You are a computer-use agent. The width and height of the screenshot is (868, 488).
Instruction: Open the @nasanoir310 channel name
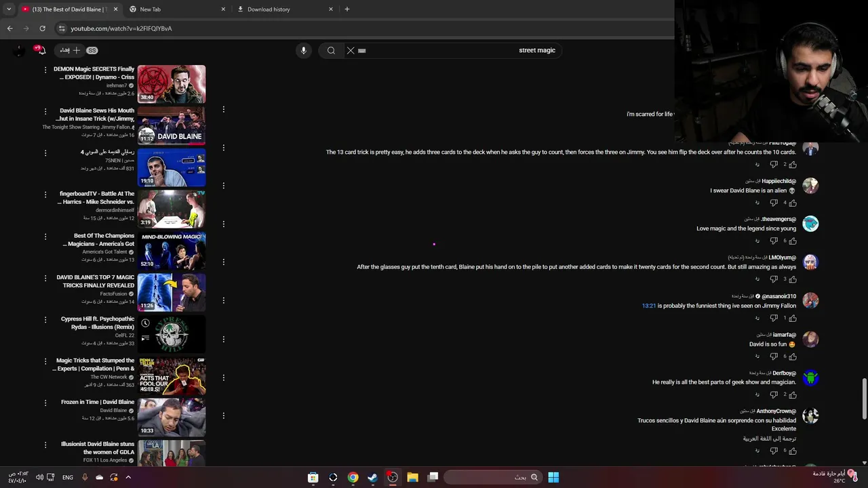pyautogui.click(x=779, y=296)
